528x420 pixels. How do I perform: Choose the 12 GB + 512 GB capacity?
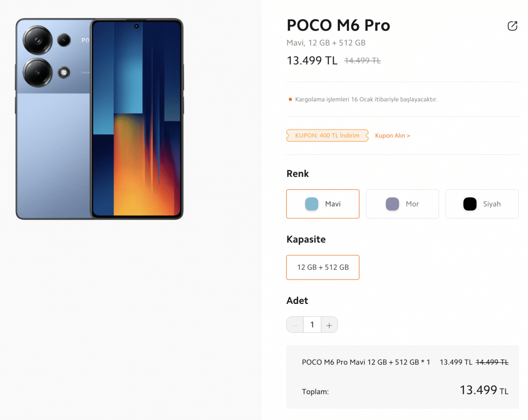click(x=323, y=267)
